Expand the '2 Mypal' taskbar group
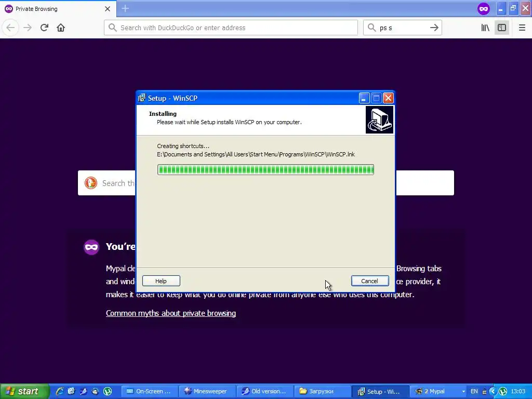The image size is (532, 399). tap(437, 391)
